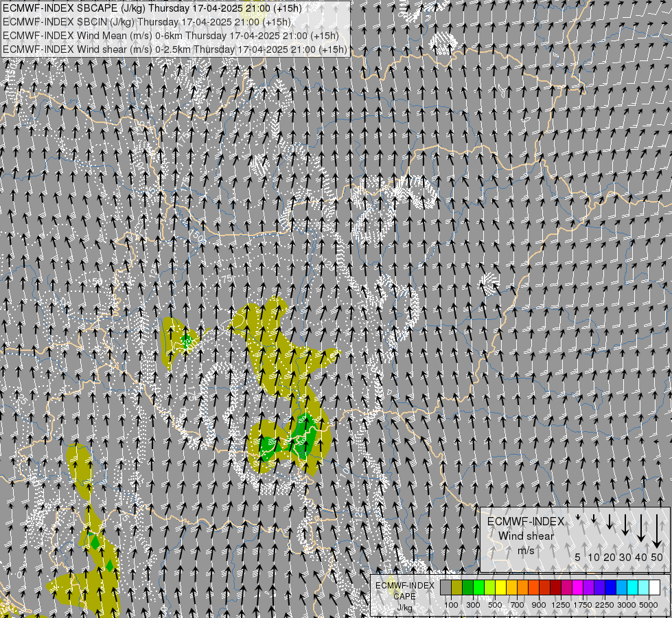The width and height of the screenshot is (672, 618).
Task: Click the shear legend value label 50
Action: [x=657, y=557]
